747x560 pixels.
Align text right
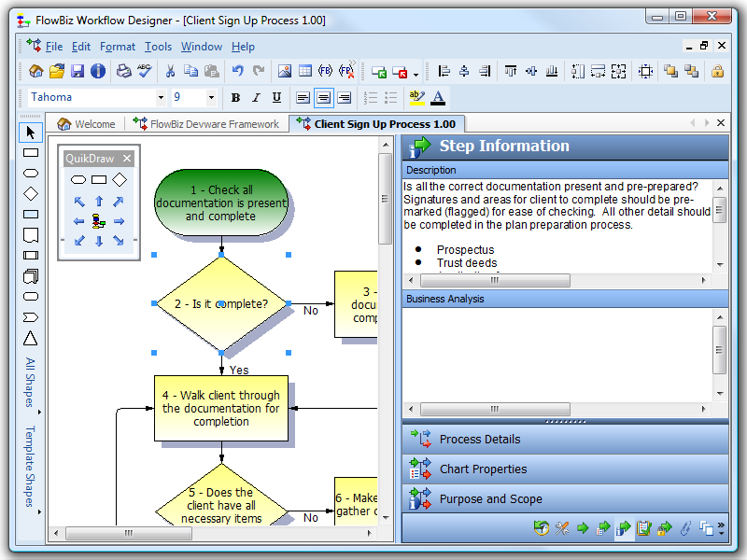[344, 98]
